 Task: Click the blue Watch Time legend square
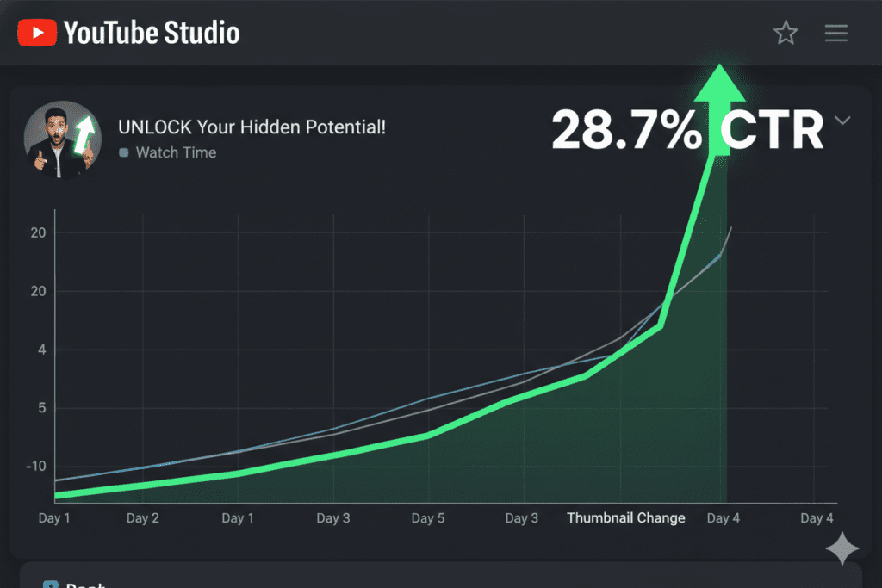tap(125, 153)
